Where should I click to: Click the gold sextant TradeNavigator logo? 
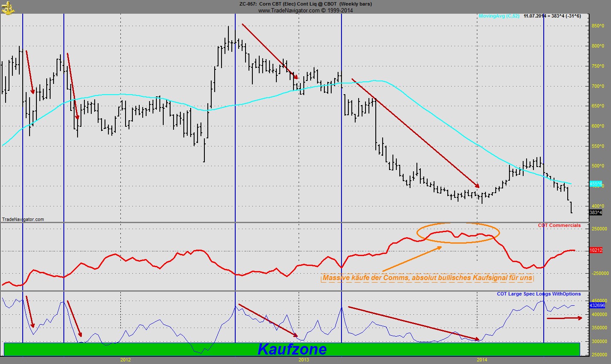(x=7, y=6)
